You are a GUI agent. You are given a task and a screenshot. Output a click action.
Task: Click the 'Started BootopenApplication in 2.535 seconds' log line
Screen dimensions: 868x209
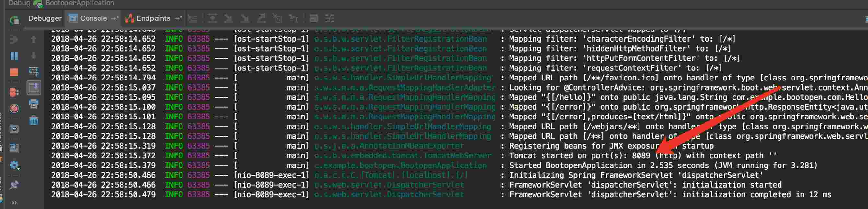[x=434, y=166]
